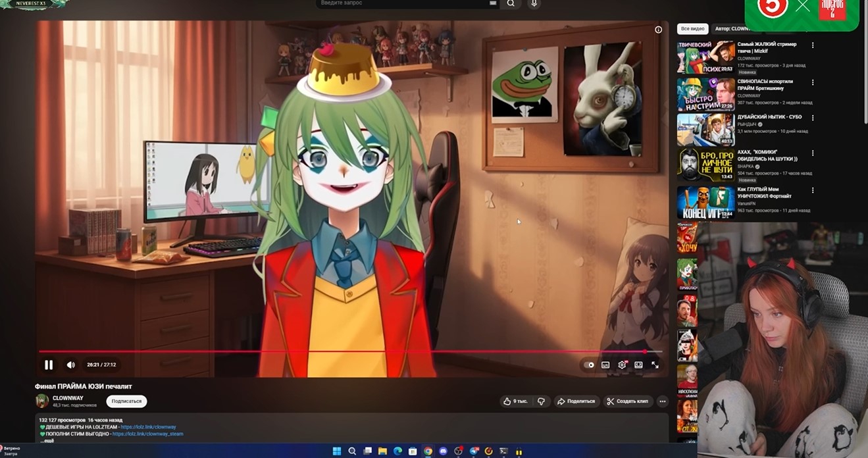Open the info card icon in the video corner
Viewport: 868px width, 458px height.
click(x=658, y=30)
